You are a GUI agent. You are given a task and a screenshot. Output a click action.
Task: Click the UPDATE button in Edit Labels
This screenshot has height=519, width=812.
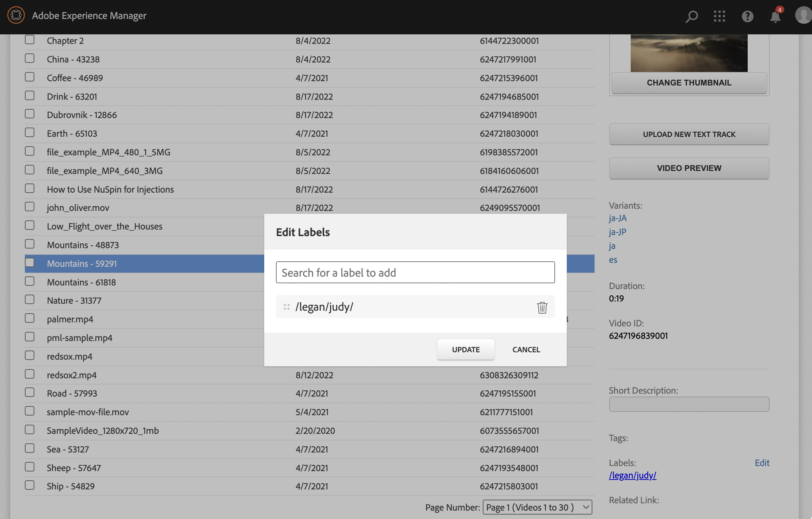[466, 349]
